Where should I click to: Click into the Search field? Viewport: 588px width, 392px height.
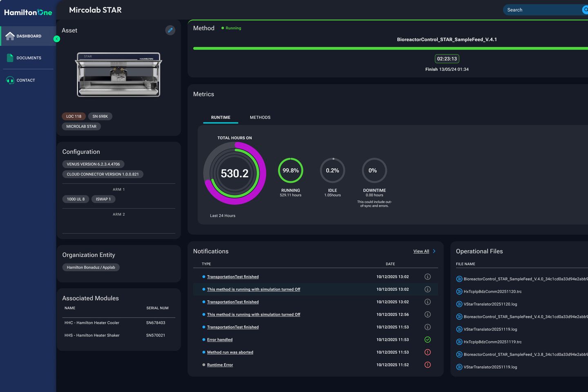pyautogui.click(x=543, y=10)
